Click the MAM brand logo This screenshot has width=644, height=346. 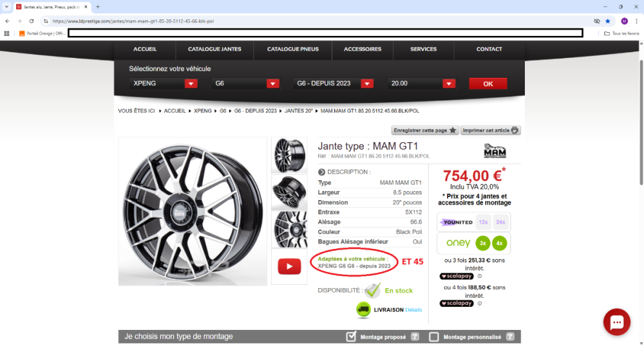(x=495, y=150)
